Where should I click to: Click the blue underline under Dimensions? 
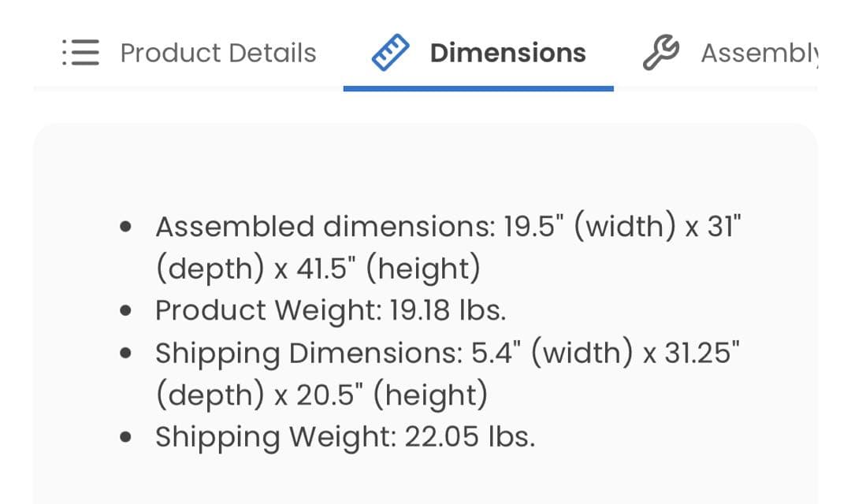pos(478,88)
